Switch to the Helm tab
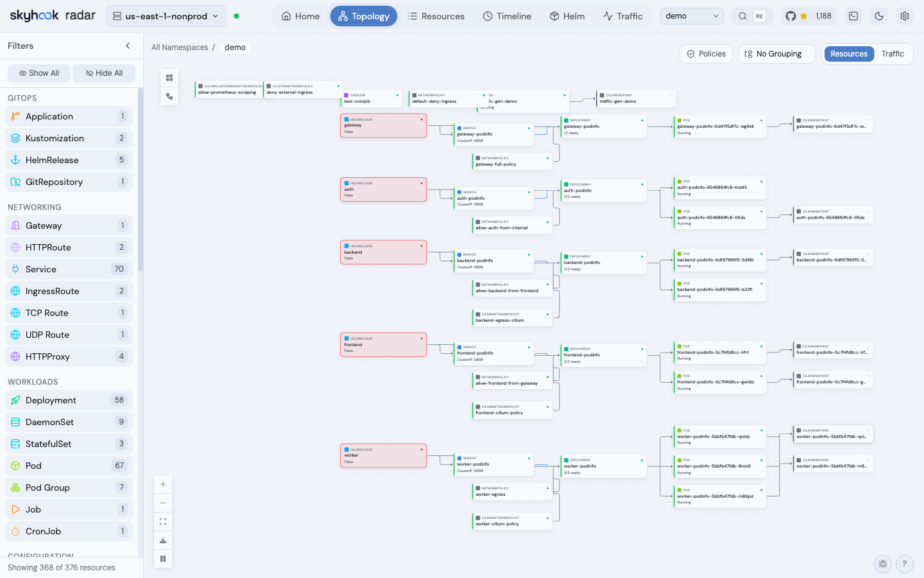This screenshot has height=578, width=924. pyautogui.click(x=567, y=16)
